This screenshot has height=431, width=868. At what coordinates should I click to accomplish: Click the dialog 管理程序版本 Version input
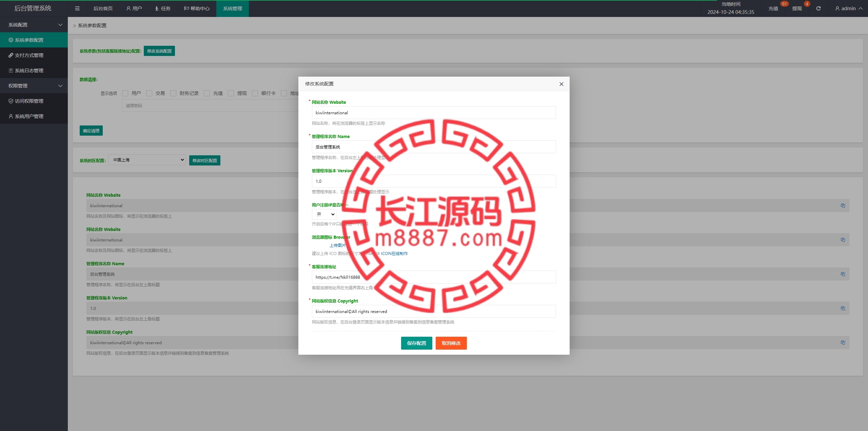(x=434, y=181)
